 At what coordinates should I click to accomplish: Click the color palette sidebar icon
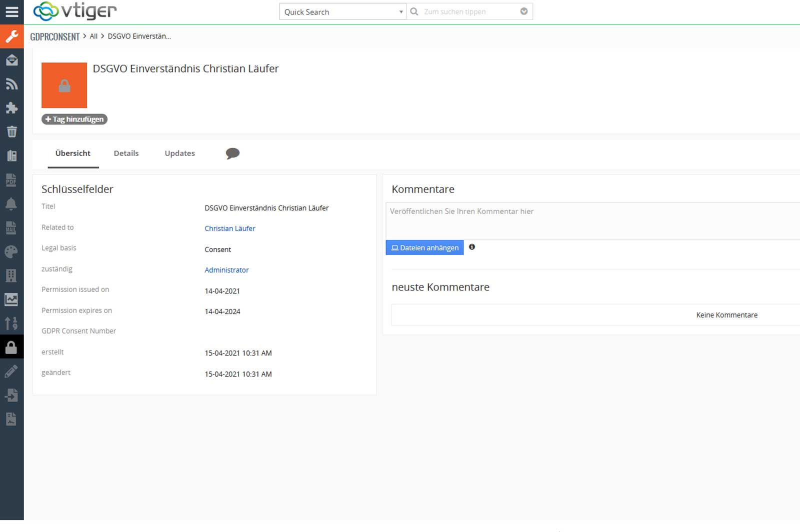pos(11,252)
